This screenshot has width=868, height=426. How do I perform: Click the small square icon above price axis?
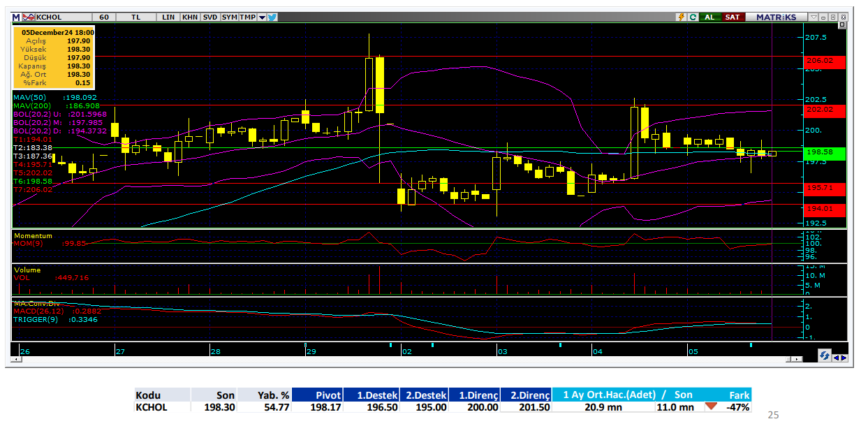(x=842, y=25)
